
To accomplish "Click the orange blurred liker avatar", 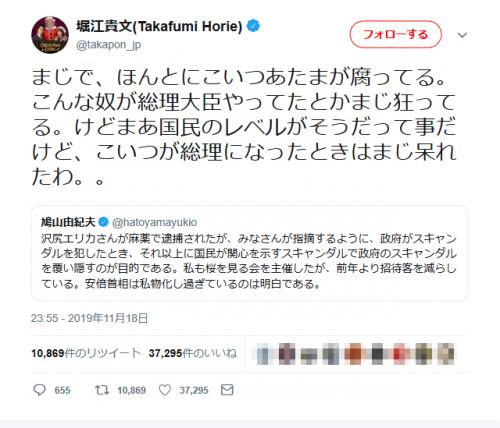I will point(354,354).
